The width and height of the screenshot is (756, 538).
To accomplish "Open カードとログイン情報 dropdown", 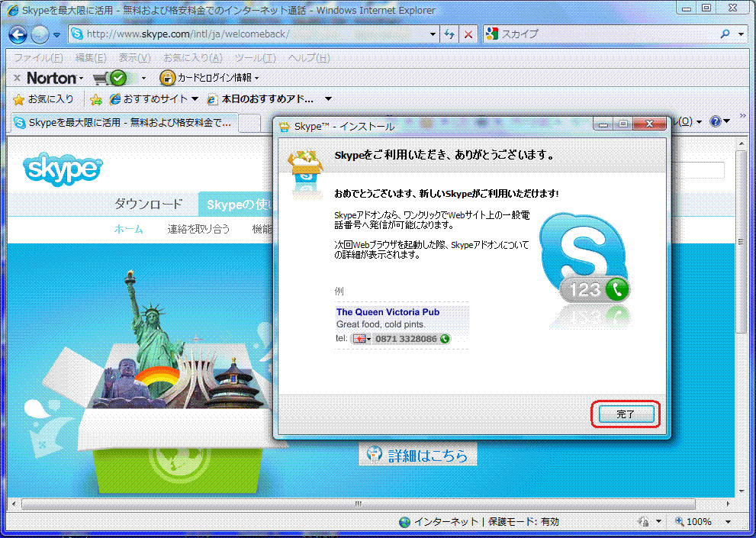I will point(218,78).
